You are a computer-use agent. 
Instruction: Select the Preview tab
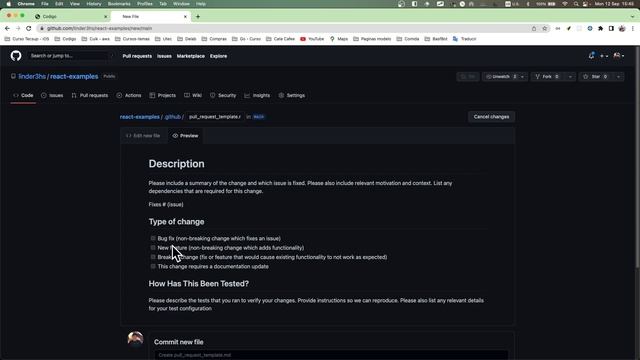coord(185,136)
